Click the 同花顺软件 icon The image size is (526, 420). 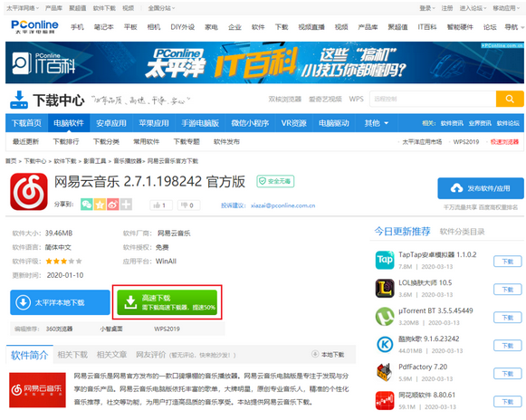(x=385, y=401)
